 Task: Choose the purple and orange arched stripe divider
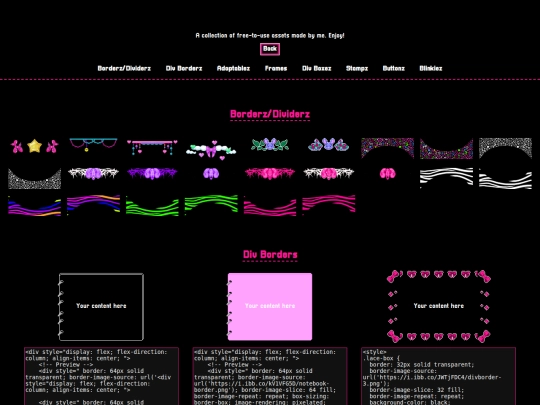tap(93, 205)
